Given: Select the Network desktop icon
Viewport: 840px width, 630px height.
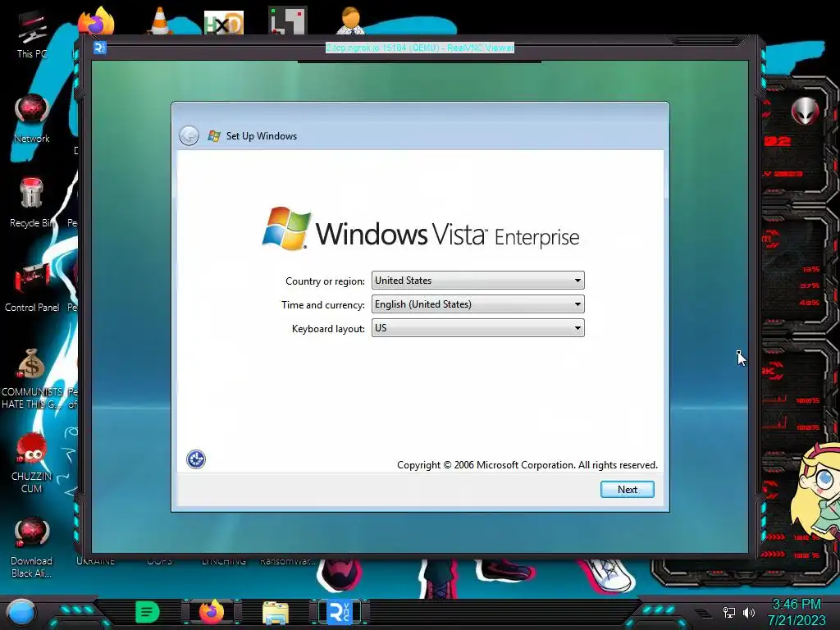Looking at the screenshot, I should pos(32,118).
